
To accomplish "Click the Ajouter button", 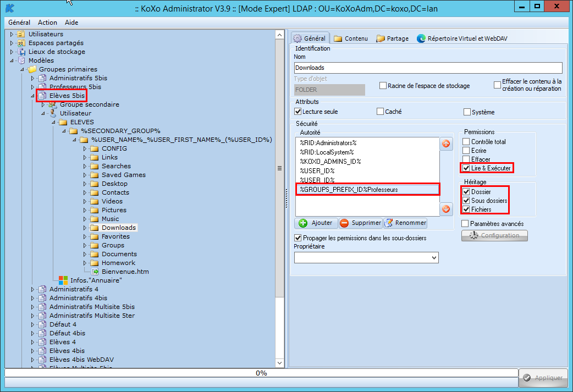I will coord(316,223).
